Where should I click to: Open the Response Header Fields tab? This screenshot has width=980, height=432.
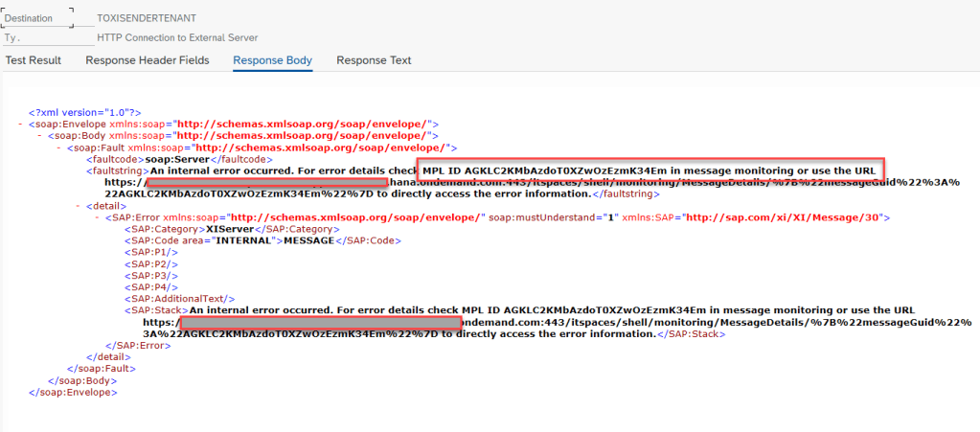point(147,60)
